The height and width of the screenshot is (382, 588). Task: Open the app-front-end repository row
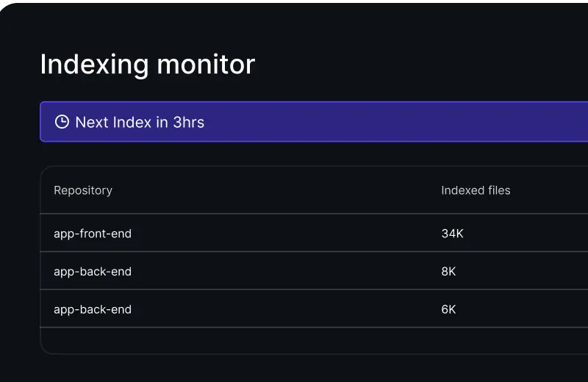point(93,234)
